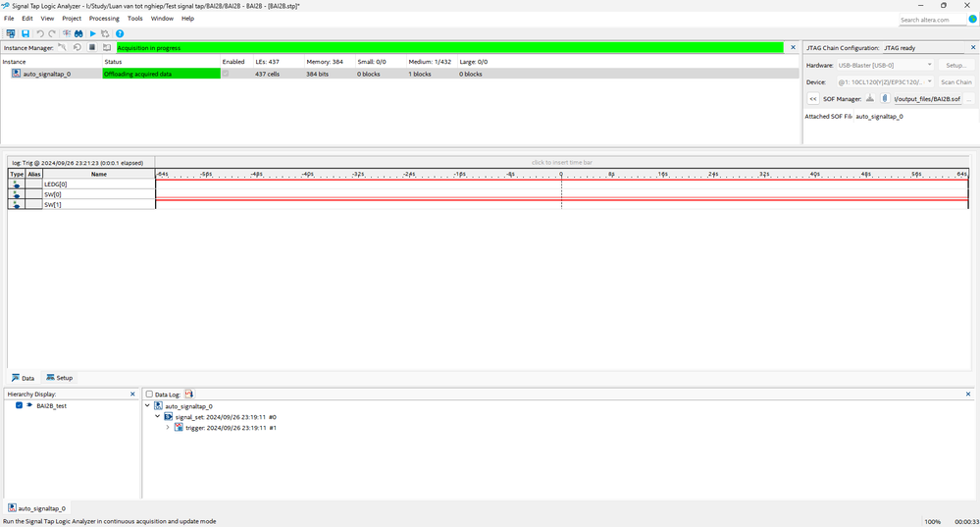Close the Data Log panel

click(x=968, y=394)
